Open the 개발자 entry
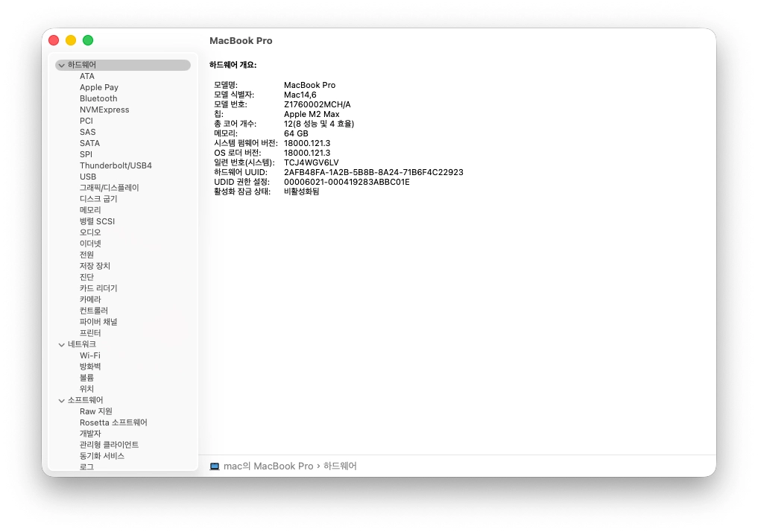 click(90, 434)
